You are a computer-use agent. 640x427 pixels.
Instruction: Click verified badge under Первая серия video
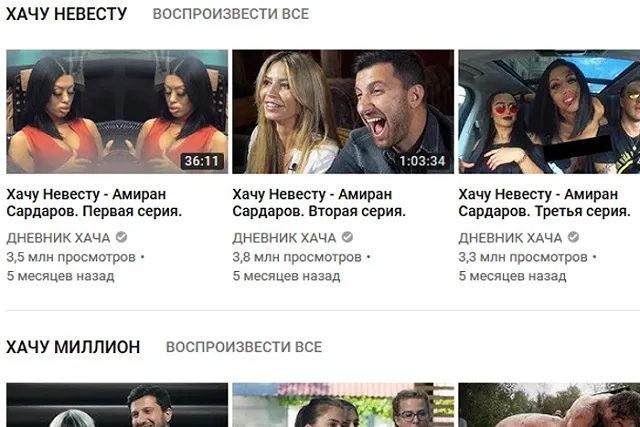pyautogui.click(x=121, y=237)
